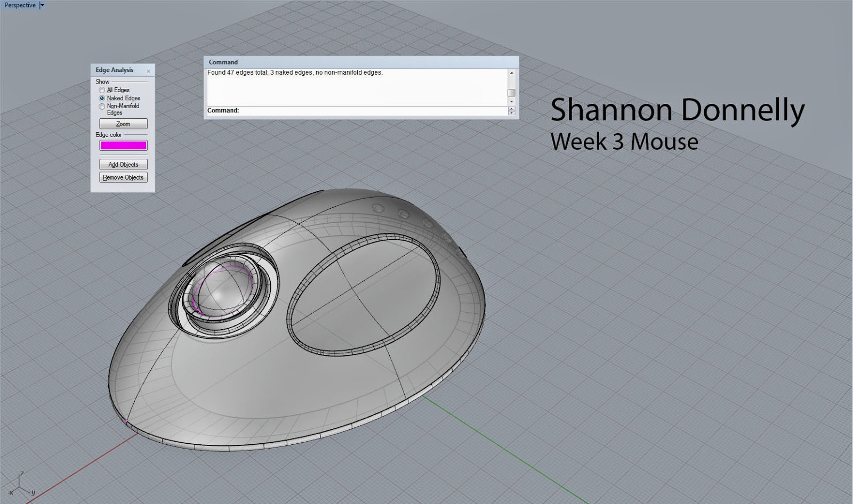Enable the Naked Edges display option
The image size is (853, 504).
[101, 98]
